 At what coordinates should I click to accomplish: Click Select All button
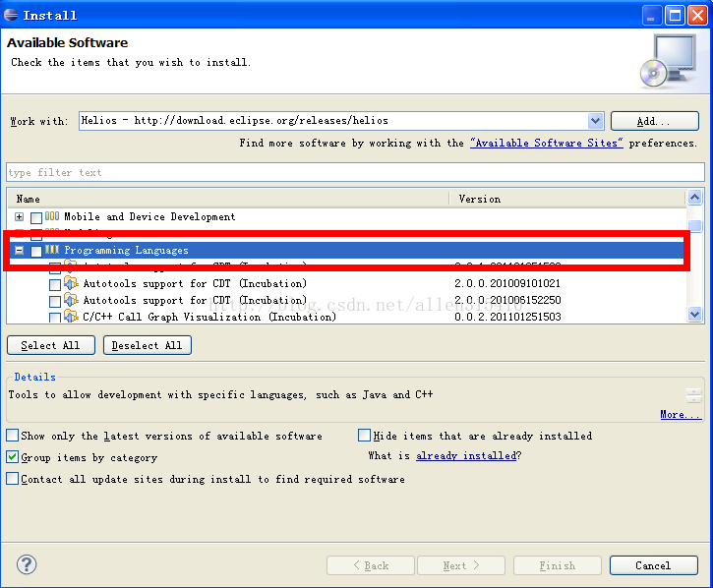[51, 345]
